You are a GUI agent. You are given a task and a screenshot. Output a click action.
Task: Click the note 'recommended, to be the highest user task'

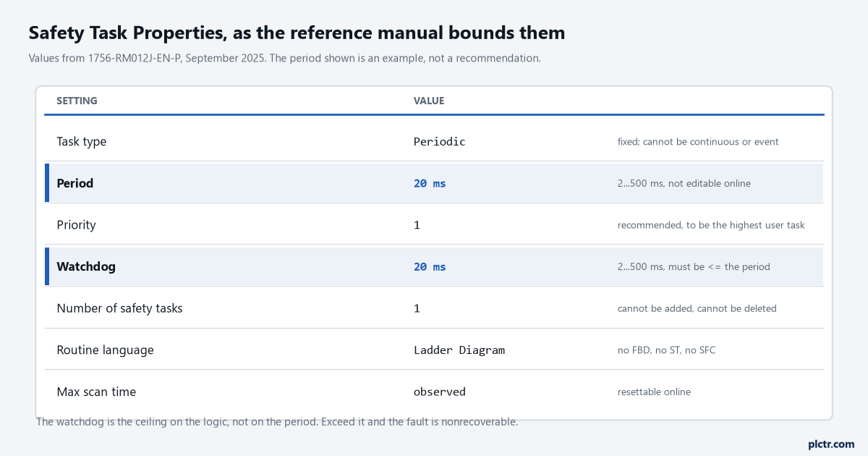[x=711, y=225]
